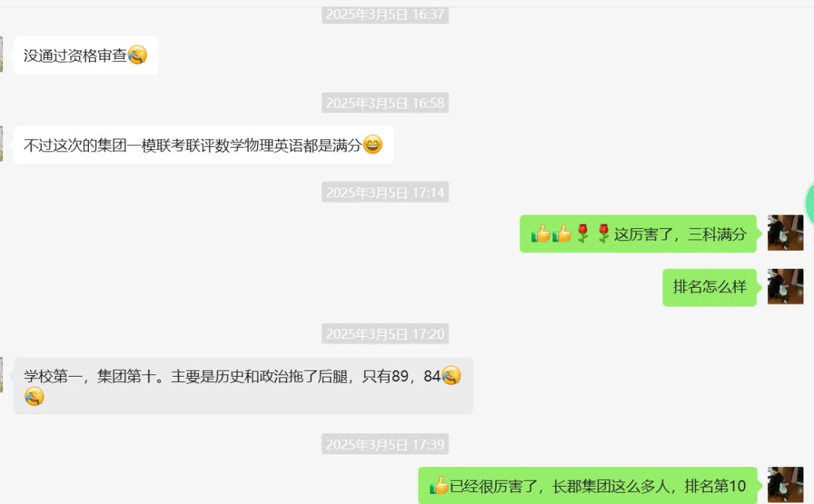Open sender avatar beside 这厉害了 message
The image size is (814, 504).
(x=785, y=233)
